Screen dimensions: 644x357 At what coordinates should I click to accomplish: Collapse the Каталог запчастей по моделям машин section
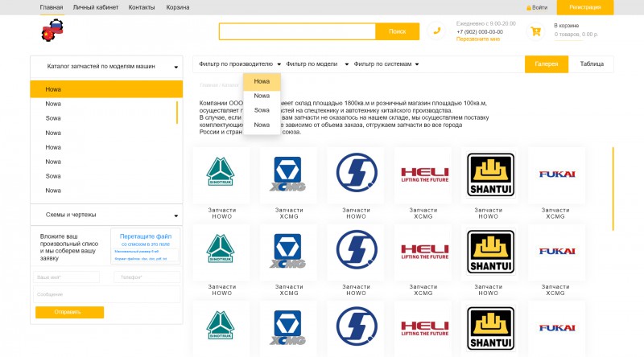pyautogui.click(x=106, y=67)
